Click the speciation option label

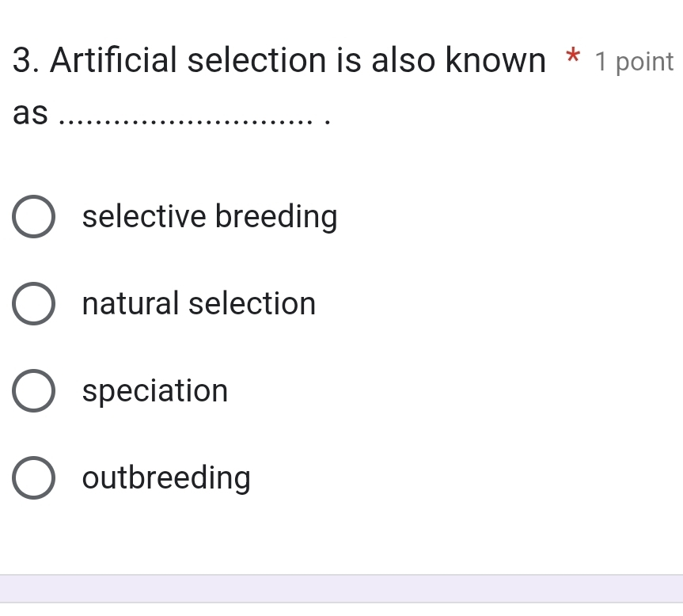155,390
